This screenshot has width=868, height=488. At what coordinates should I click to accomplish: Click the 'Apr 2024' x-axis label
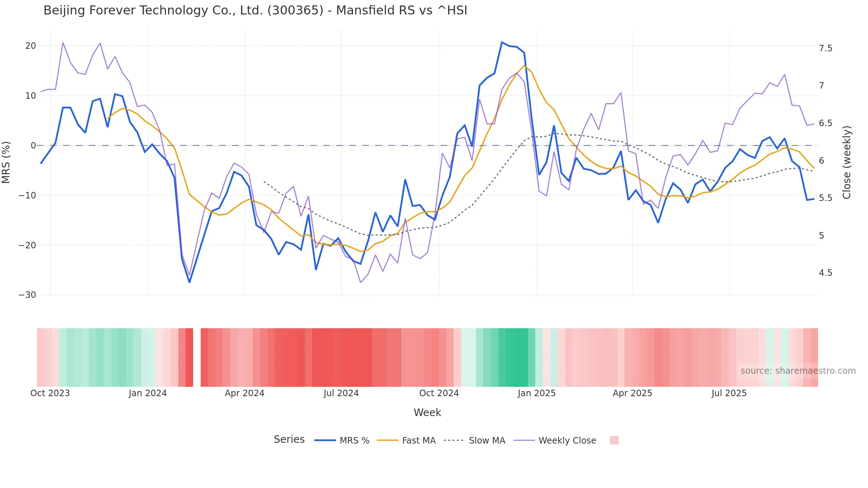[244, 393]
